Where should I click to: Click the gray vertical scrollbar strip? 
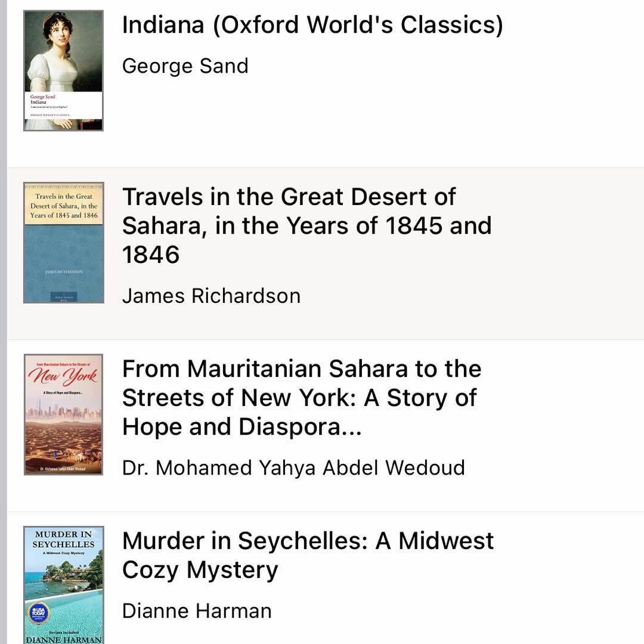click(3, 322)
